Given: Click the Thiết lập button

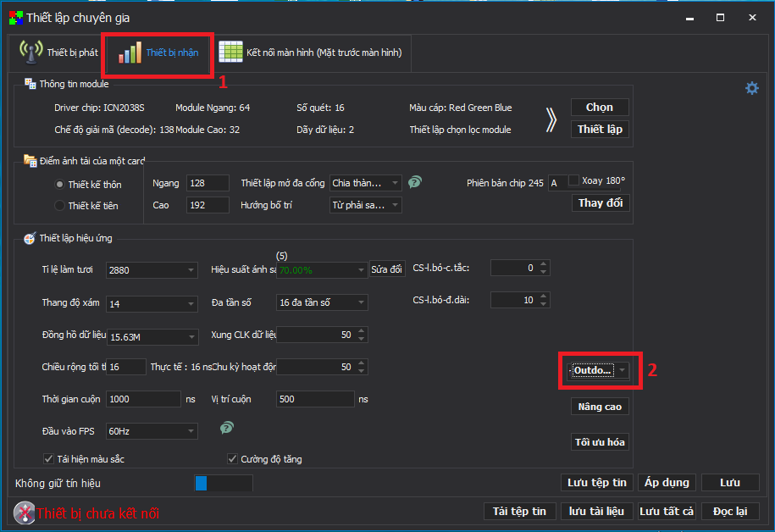Looking at the screenshot, I should (600, 129).
